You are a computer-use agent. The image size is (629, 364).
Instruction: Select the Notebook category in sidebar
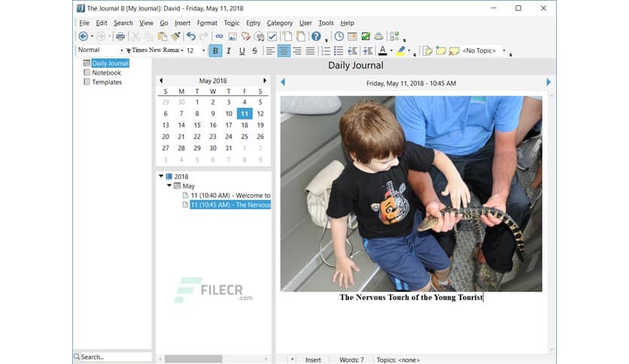pos(106,73)
